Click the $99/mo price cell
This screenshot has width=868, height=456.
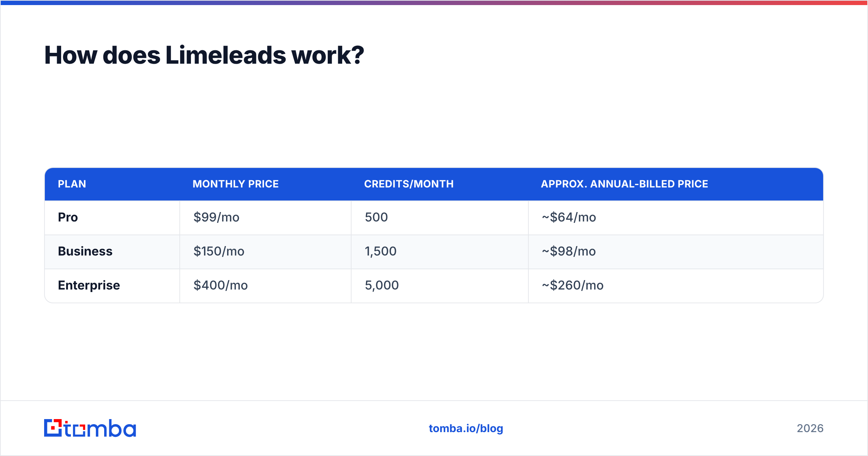coord(265,218)
